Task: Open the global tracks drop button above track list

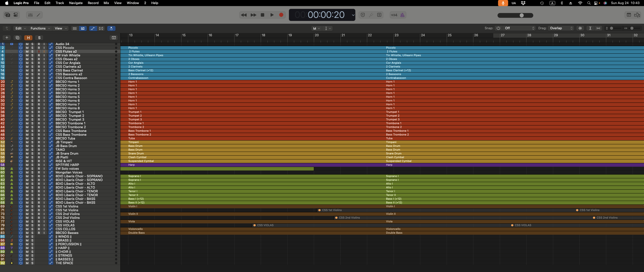Action: pos(114,38)
